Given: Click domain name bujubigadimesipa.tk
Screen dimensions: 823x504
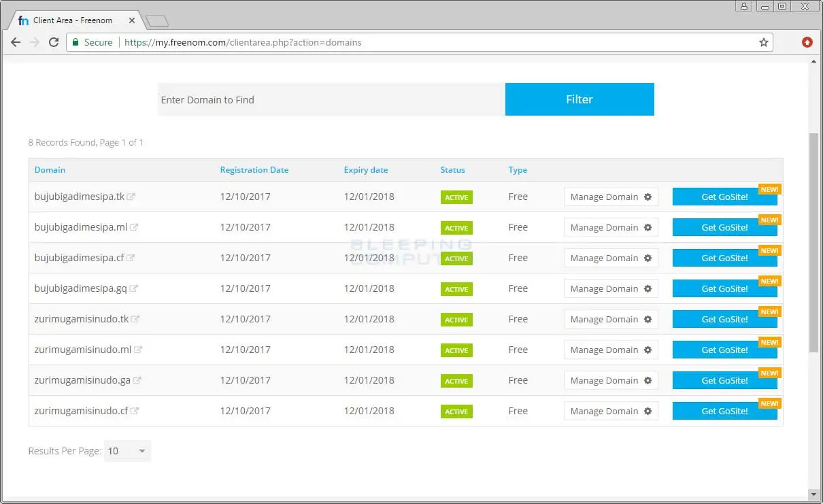Looking at the screenshot, I should [x=80, y=197].
